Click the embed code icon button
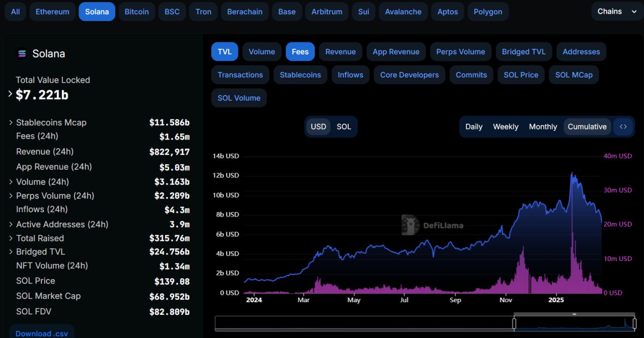The height and width of the screenshot is (338, 644). [x=623, y=127]
